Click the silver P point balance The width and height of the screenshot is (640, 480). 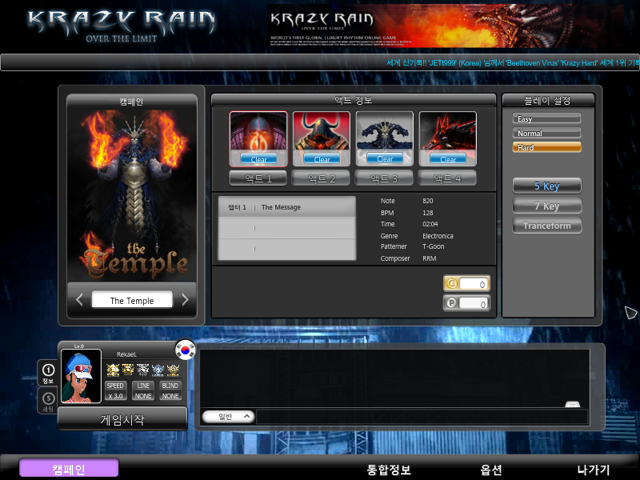[x=467, y=303]
